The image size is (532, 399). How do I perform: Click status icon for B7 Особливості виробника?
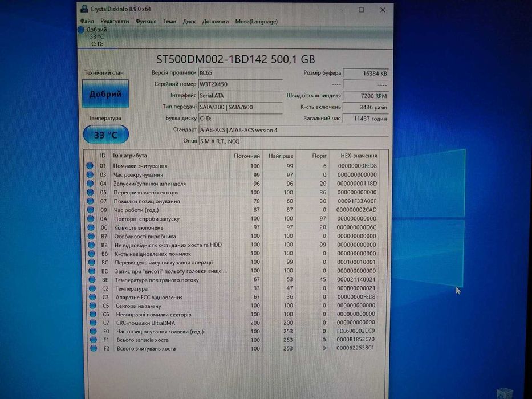(91, 236)
